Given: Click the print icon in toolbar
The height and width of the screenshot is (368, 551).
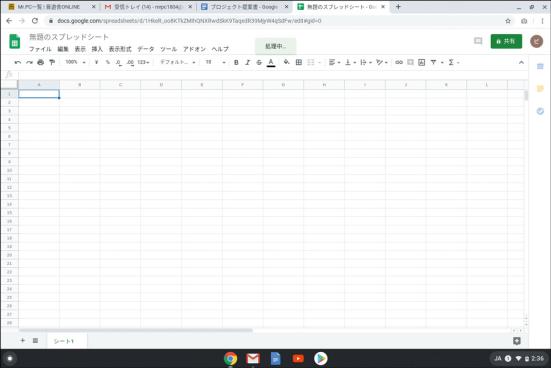Looking at the screenshot, I should pyautogui.click(x=40, y=63).
